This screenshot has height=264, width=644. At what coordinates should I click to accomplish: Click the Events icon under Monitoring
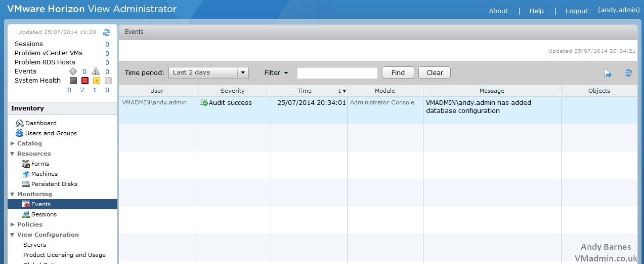(x=26, y=204)
